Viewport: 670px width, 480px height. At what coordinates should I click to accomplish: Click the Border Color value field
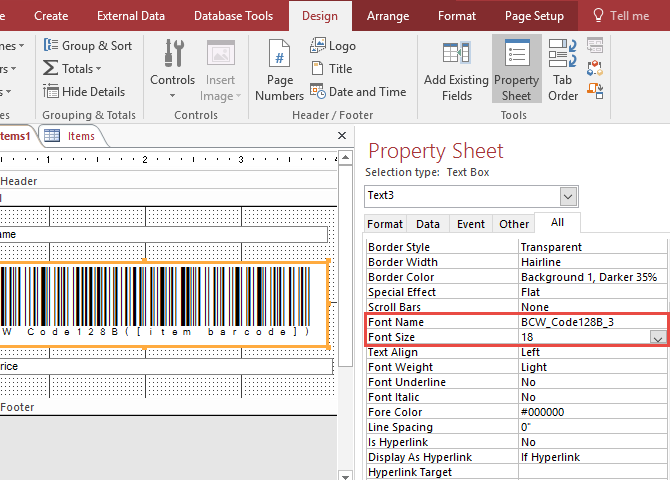[x=592, y=277]
